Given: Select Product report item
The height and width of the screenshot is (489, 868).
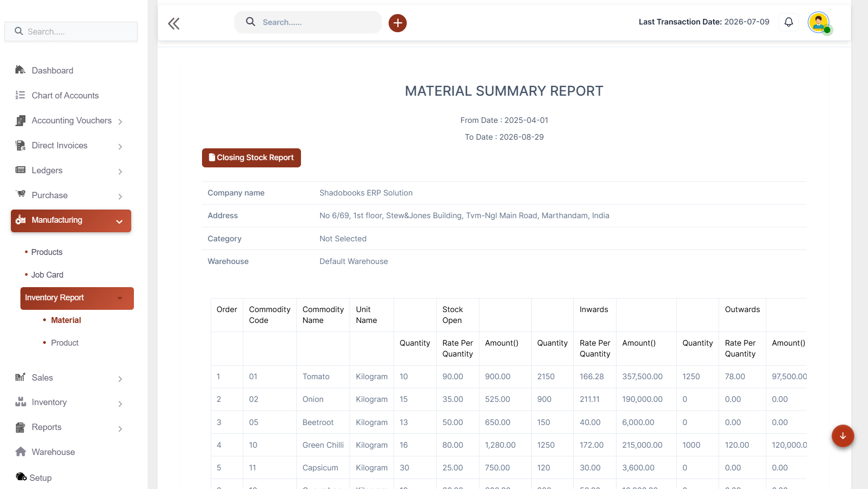Looking at the screenshot, I should (64, 342).
